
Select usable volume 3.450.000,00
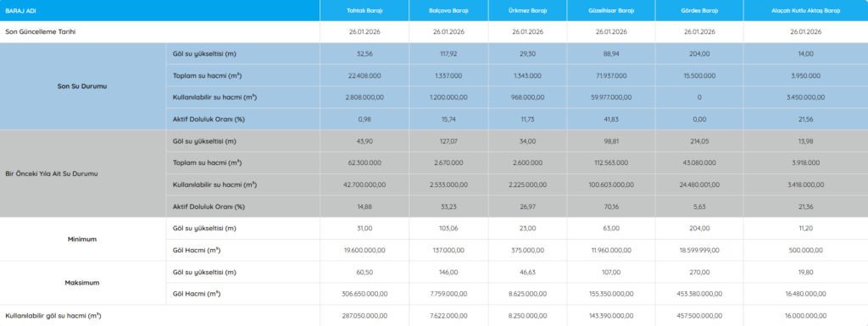[x=805, y=98]
